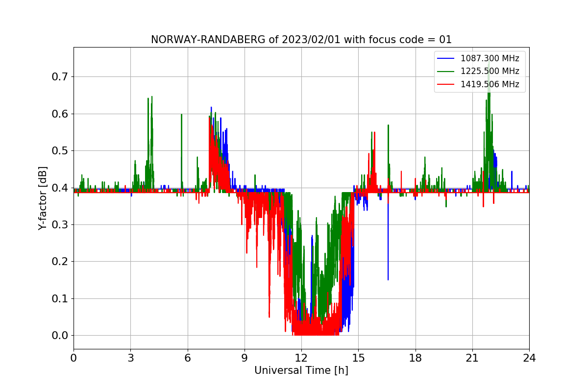The width and height of the screenshot is (588, 392).
Task: Click the x-axis tick label 24
Action: [529, 358]
